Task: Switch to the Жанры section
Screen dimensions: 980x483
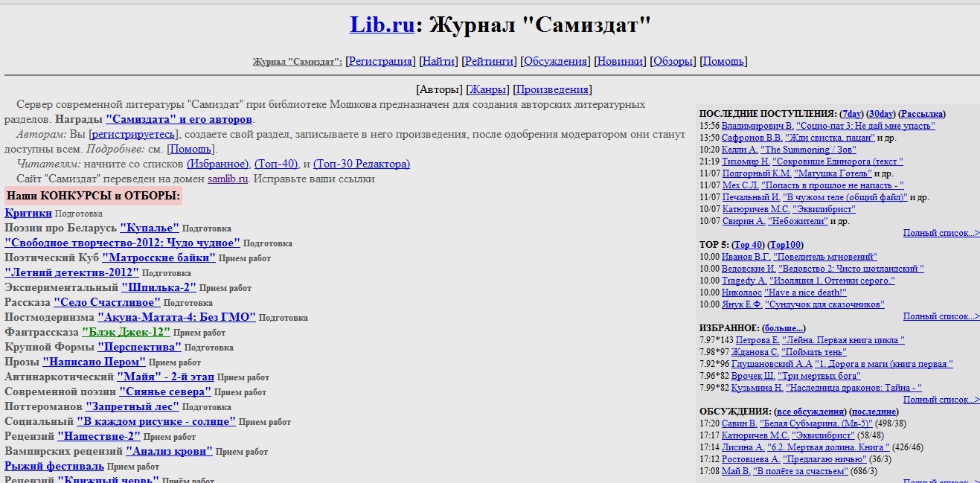Action: click(487, 90)
